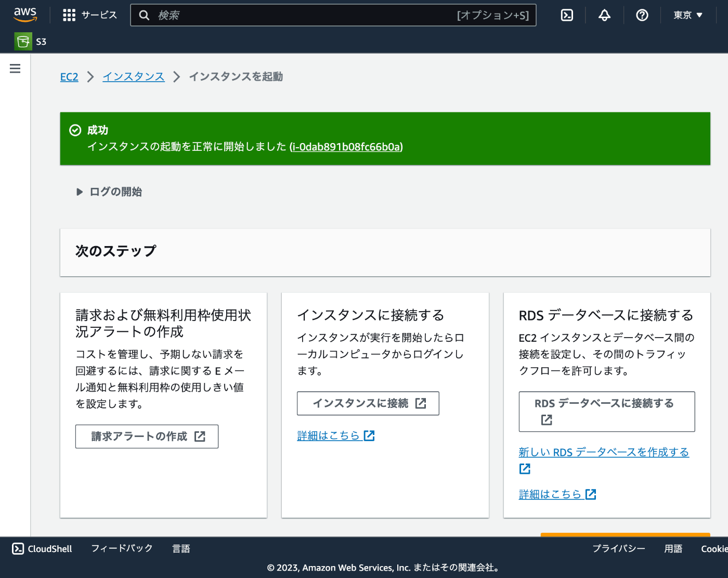728x578 pixels.
Task: Click the インスタンスを起動 breadcrumb text
Action: (x=236, y=76)
